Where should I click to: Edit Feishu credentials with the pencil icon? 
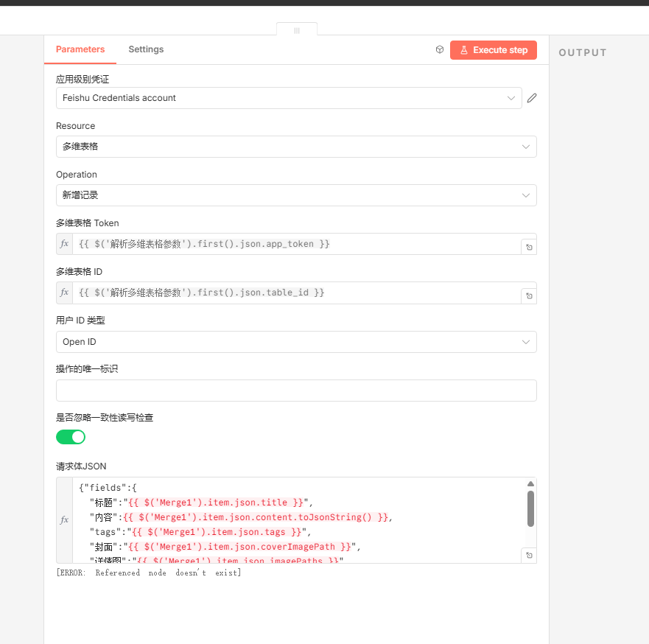click(532, 98)
